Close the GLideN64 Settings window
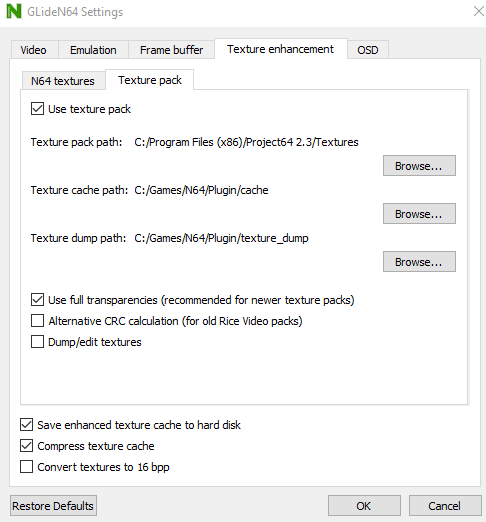486x522 pixels. click(x=479, y=11)
